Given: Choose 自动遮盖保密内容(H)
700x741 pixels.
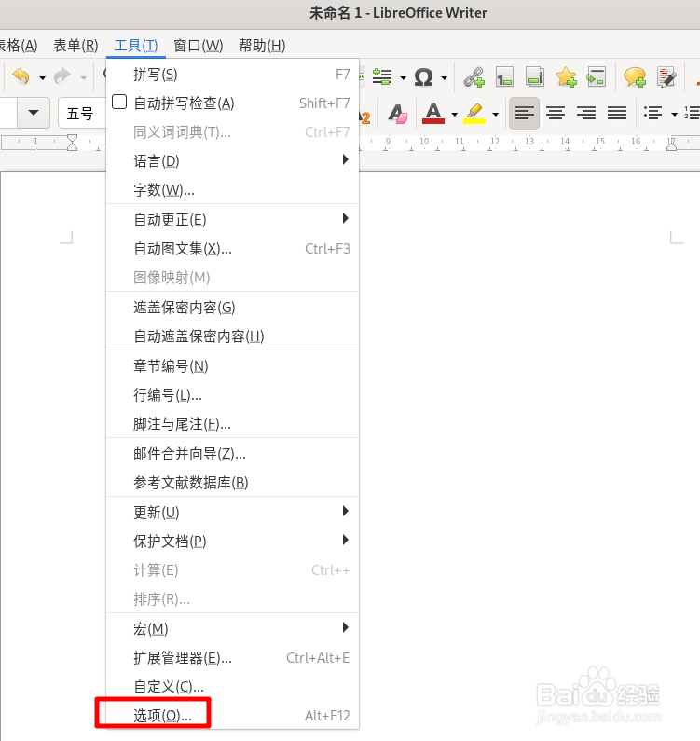Looking at the screenshot, I should (x=232, y=336).
